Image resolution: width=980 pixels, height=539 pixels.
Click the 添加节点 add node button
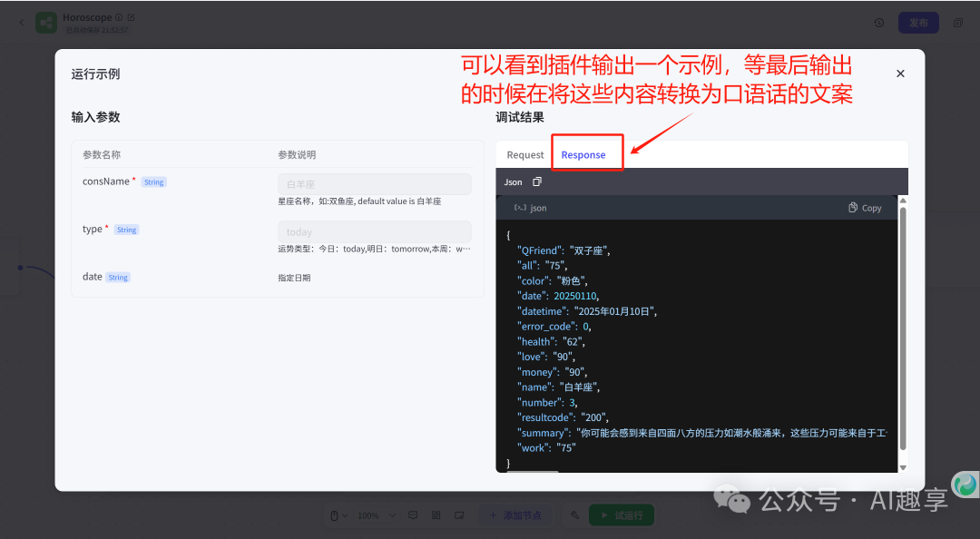point(515,515)
